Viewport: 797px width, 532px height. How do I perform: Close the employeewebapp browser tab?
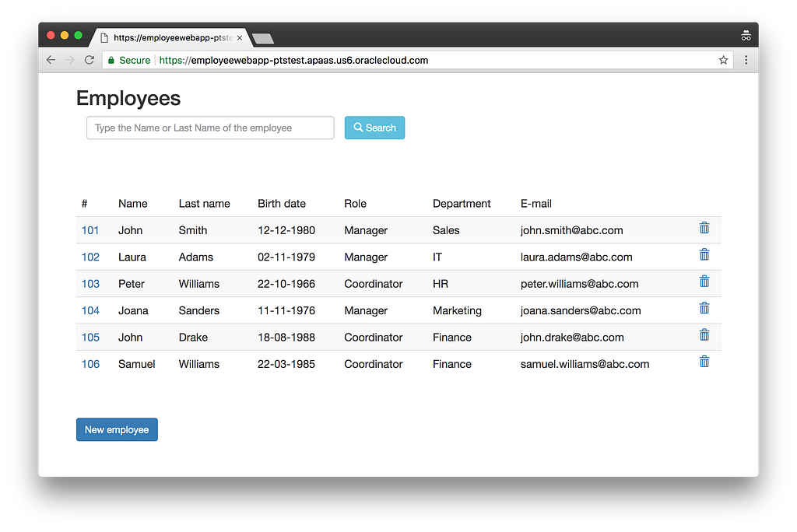click(240, 37)
